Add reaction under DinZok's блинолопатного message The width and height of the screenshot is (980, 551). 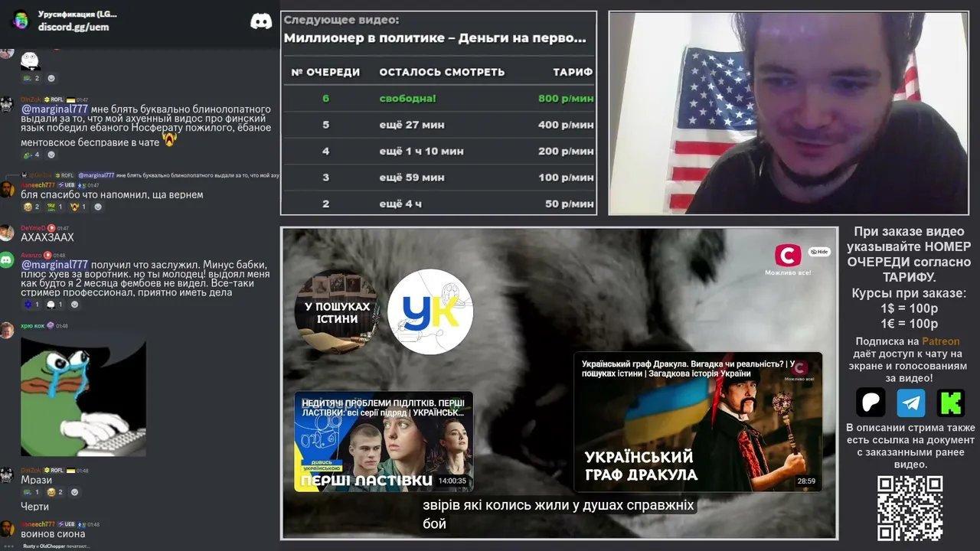tap(51, 155)
